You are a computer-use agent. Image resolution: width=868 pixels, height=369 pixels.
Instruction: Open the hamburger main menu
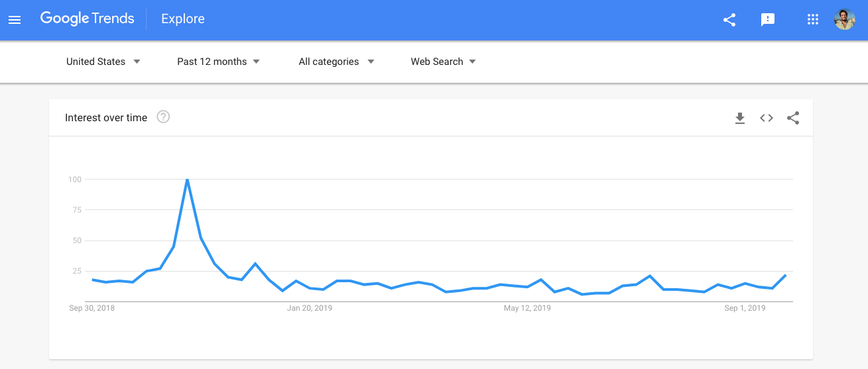coord(15,20)
